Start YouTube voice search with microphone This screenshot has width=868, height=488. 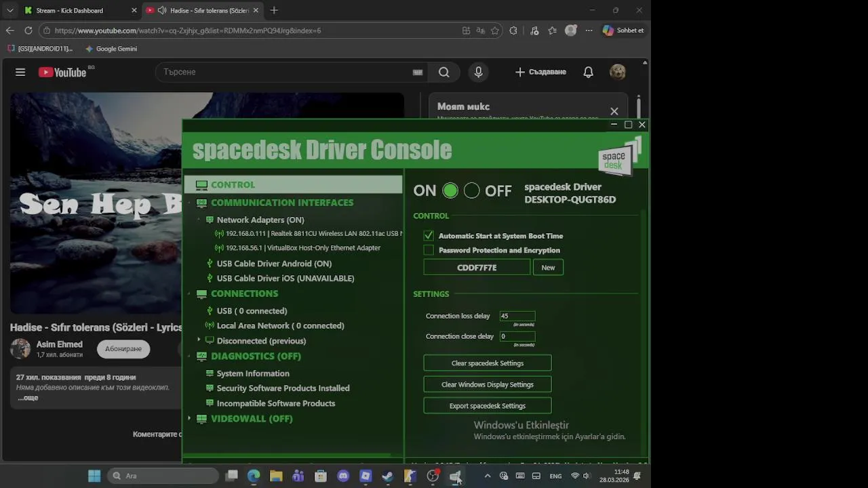pyautogui.click(x=478, y=72)
